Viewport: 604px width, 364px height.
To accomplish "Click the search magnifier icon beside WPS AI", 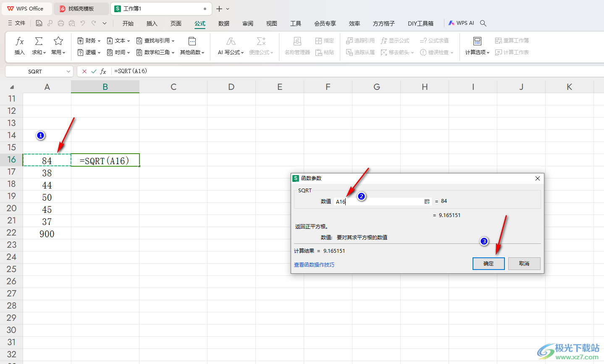I will pos(483,23).
